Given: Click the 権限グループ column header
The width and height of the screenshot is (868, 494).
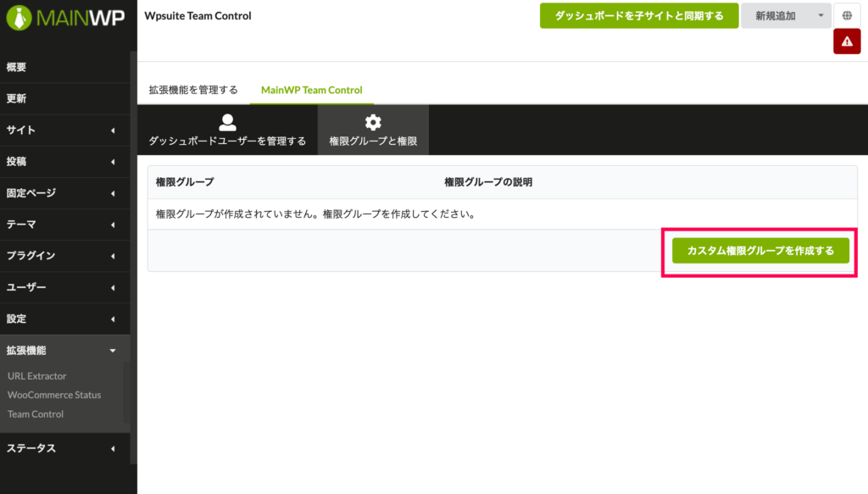Looking at the screenshot, I should coord(185,182).
